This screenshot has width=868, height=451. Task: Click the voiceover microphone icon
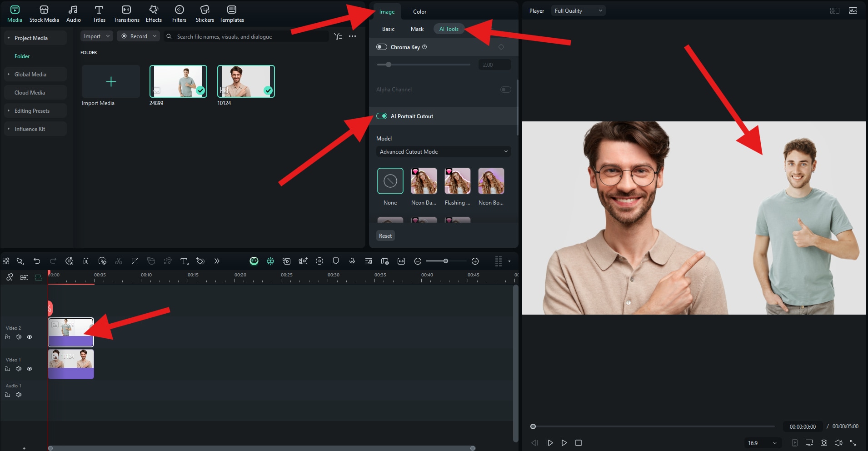click(352, 261)
